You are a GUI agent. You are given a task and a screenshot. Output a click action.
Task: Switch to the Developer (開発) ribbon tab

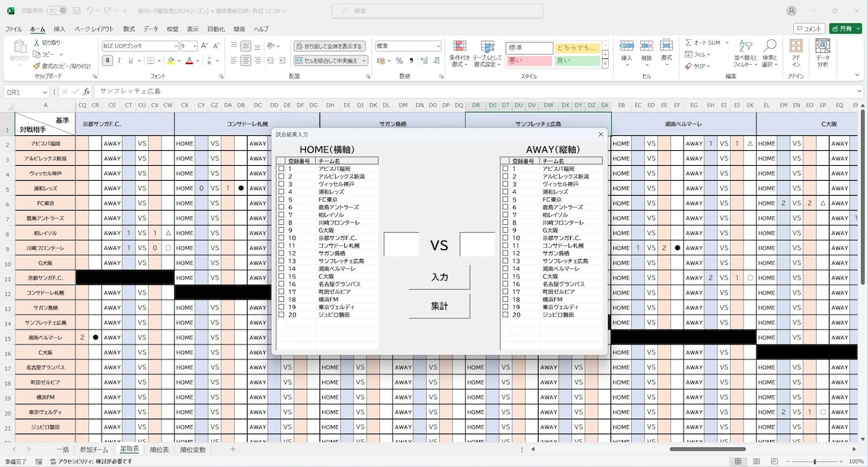240,29
